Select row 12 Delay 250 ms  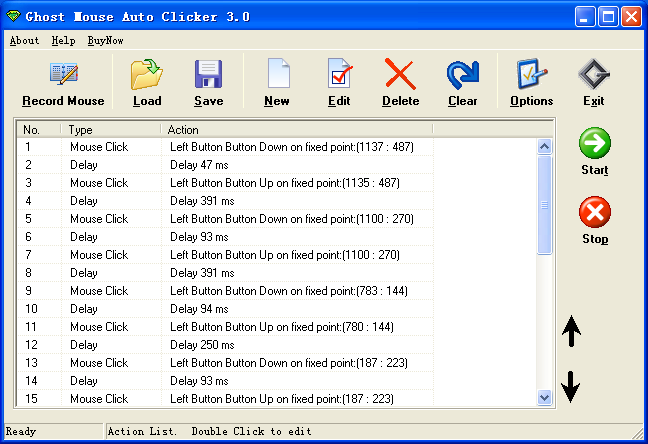click(225, 345)
